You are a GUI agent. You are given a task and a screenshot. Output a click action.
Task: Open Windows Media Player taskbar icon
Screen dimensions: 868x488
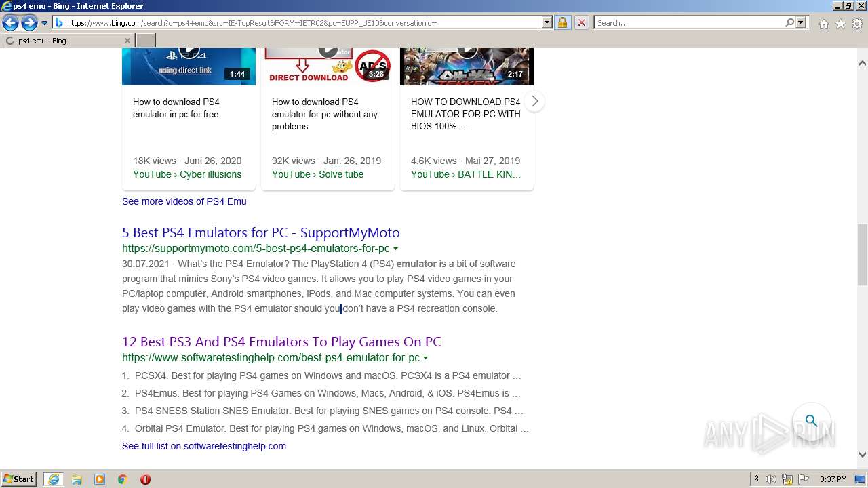click(100, 479)
